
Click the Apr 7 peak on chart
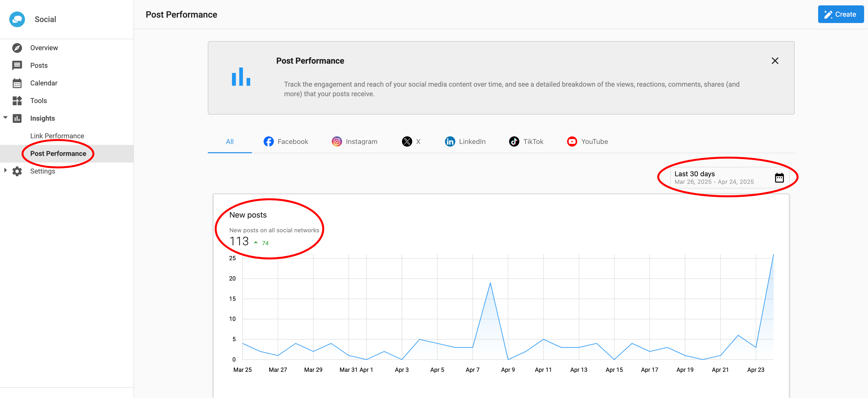click(x=490, y=283)
